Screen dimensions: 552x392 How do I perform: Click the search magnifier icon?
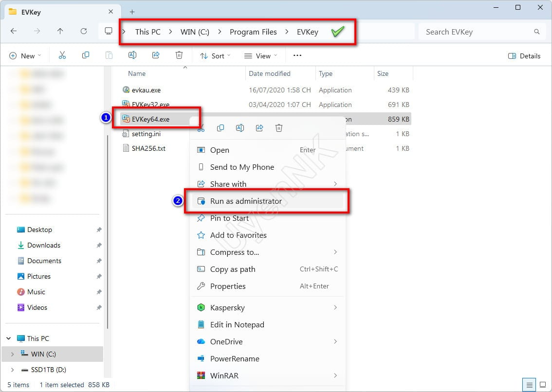click(537, 32)
